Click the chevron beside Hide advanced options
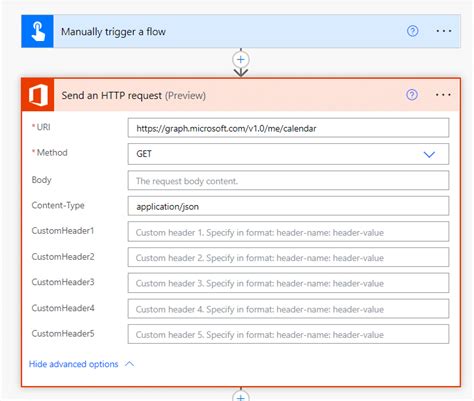Image resolution: width=474 pixels, height=401 pixels. point(129,364)
